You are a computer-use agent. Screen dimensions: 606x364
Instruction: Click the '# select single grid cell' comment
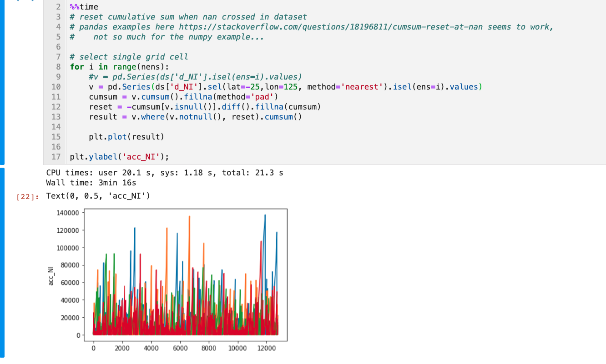pyautogui.click(x=129, y=57)
